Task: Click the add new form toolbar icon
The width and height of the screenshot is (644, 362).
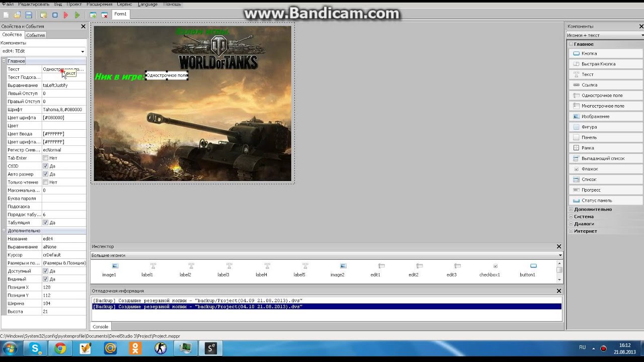Action: (x=93, y=15)
